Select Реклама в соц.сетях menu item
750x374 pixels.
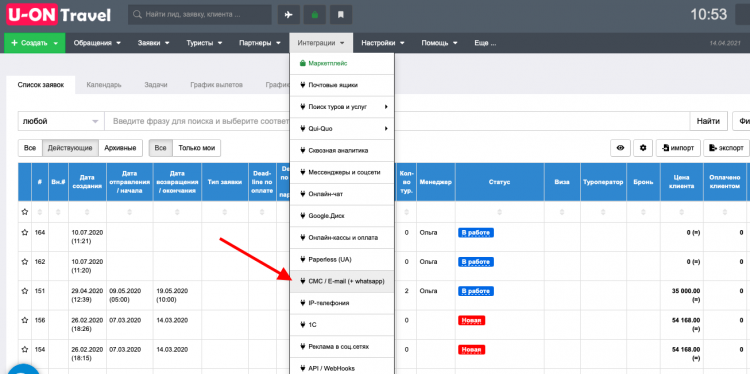pyautogui.click(x=342, y=346)
